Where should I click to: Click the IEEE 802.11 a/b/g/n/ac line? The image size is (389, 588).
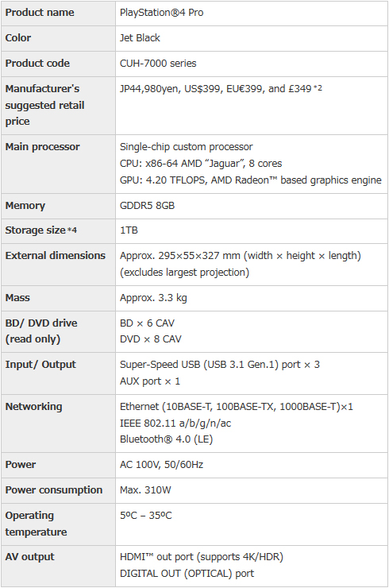point(175,424)
